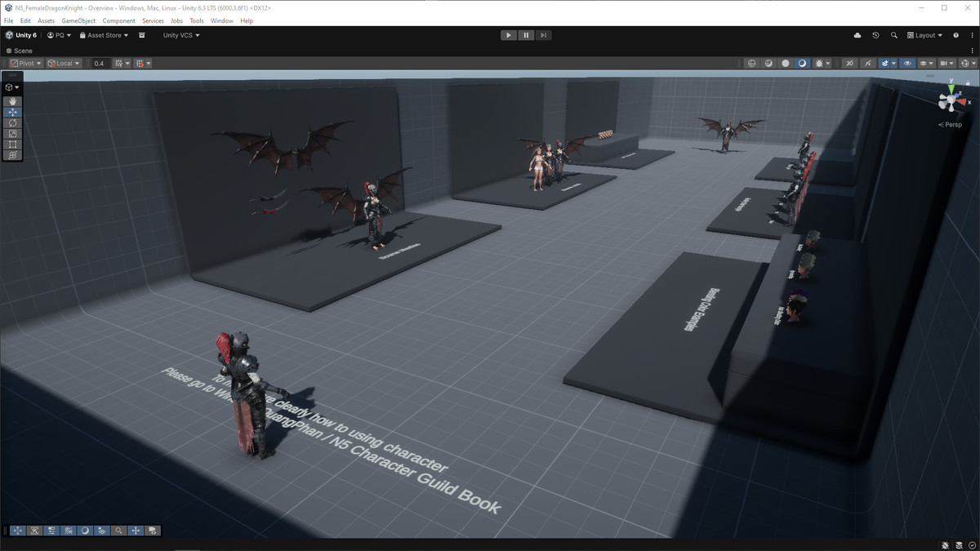The width and height of the screenshot is (980, 551).
Task: Pick the combined Transform tool
Action: [12, 154]
